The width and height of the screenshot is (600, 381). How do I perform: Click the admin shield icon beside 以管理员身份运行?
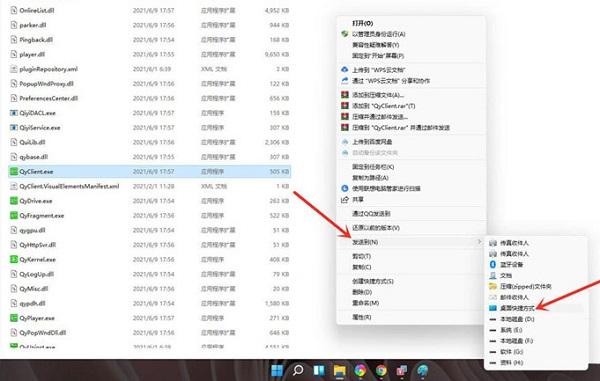pyautogui.click(x=345, y=34)
